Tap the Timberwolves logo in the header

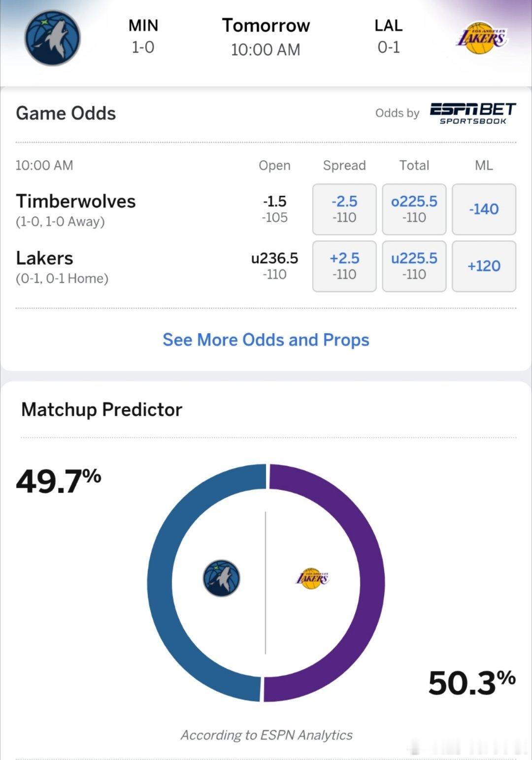tap(53, 38)
